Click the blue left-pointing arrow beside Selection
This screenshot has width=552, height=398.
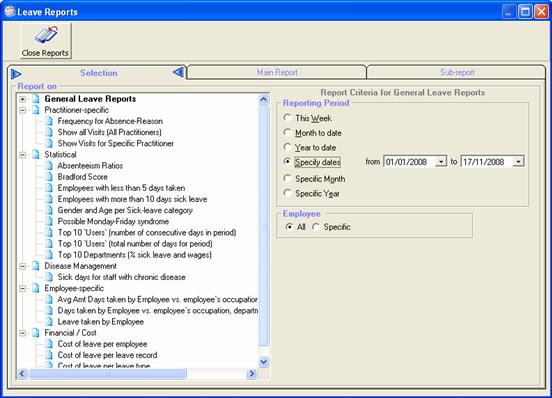[178, 72]
